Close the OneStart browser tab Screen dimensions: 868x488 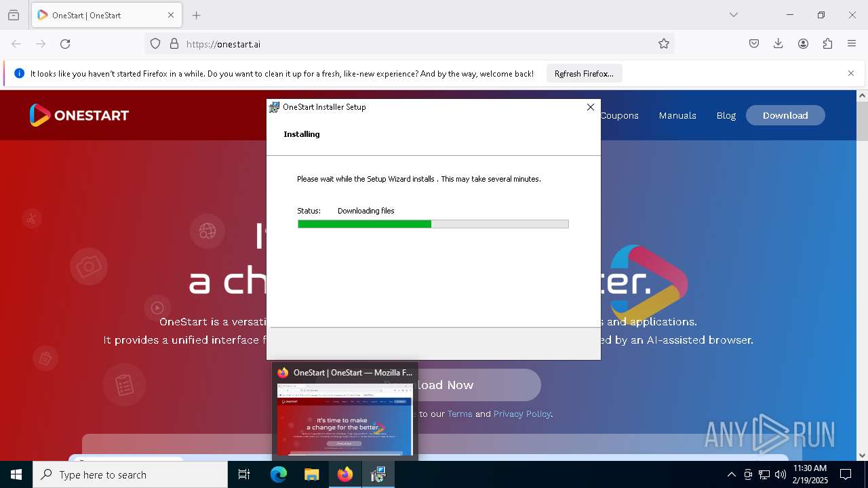tap(171, 15)
